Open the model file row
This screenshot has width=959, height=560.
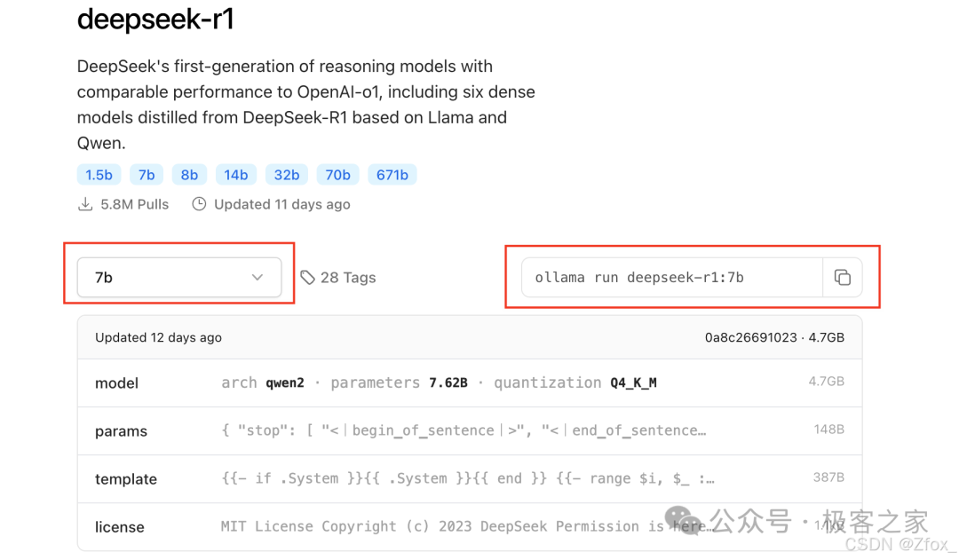tap(470, 383)
